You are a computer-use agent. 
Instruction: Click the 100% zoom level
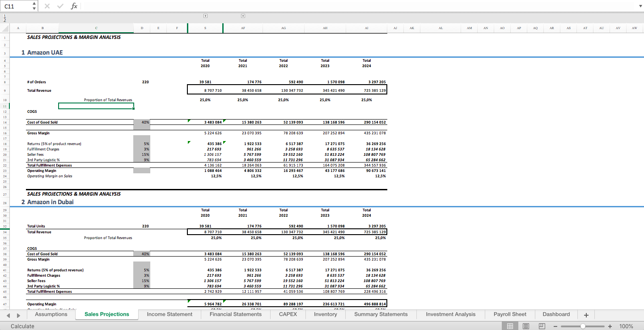[x=626, y=326]
